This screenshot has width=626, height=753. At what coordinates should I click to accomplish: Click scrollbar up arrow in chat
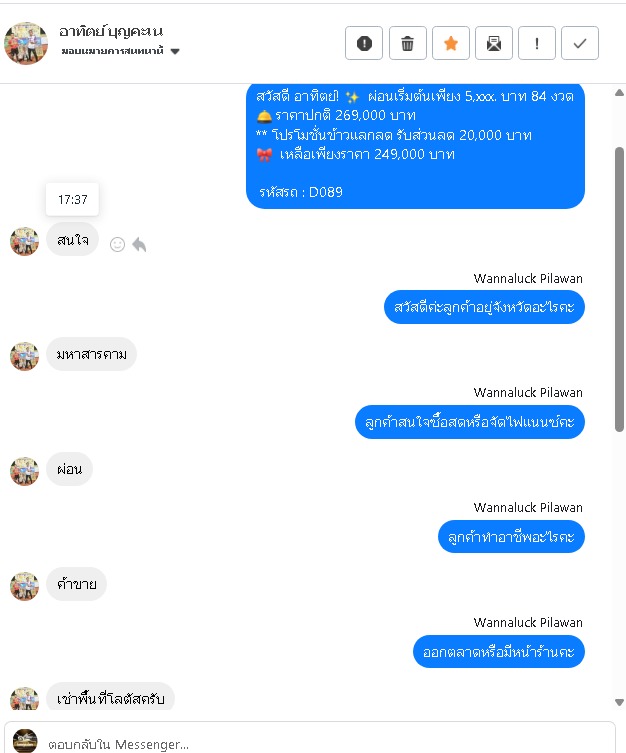(619, 93)
